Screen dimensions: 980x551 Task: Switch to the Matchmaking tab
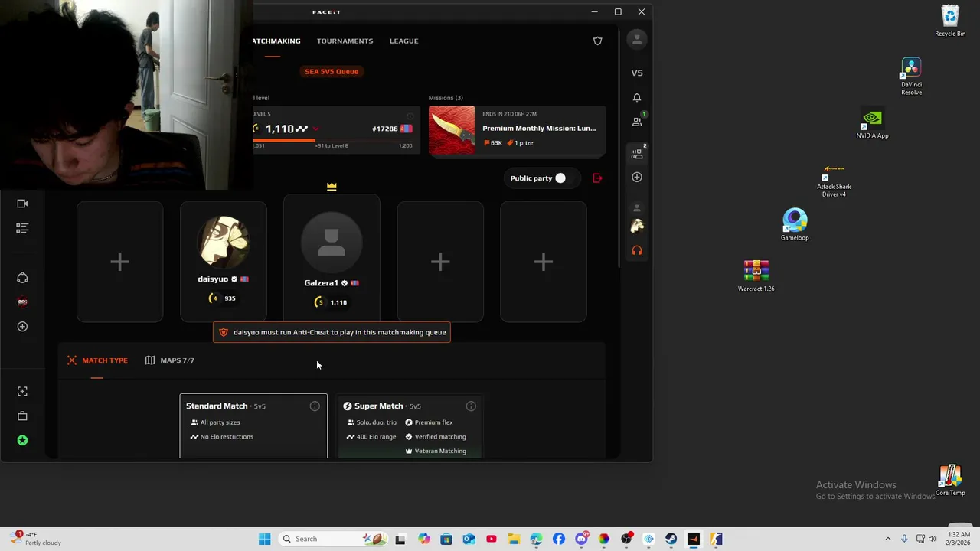tap(276, 41)
